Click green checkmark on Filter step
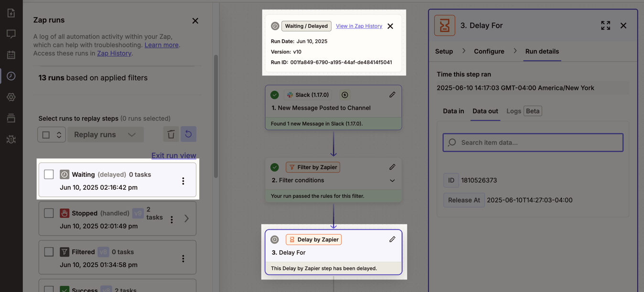Viewport: 644px width, 292px height. click(275, 167)
